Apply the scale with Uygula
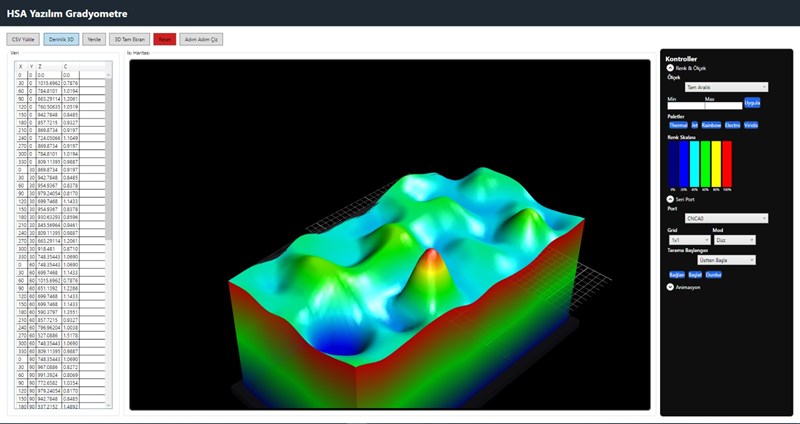The width and height of the screenshot is (800, 424). coord(752,104)
